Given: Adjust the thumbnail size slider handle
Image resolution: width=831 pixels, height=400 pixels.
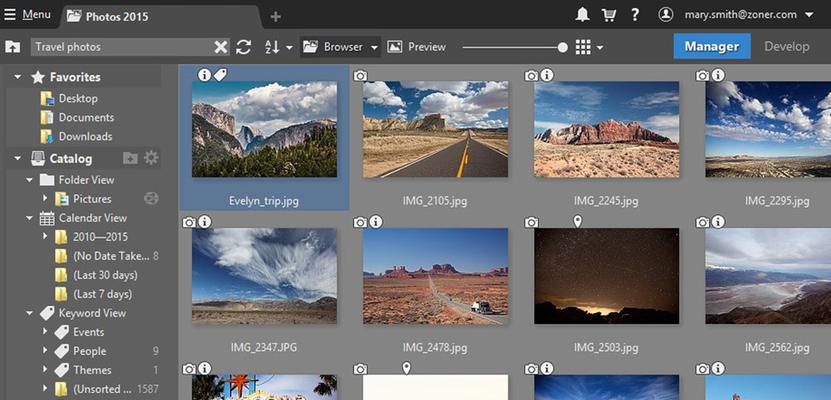Looking at the screenshot, I should click(x=562, y=47).
